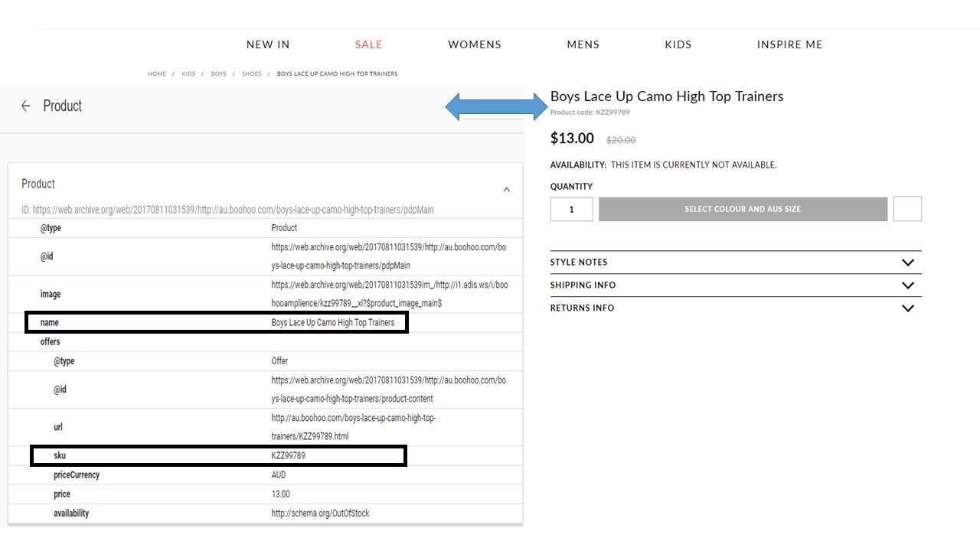This screenshot has width=980, height=551.
Task: Collapse the Product panel chevron
Action: pos(506,189)
